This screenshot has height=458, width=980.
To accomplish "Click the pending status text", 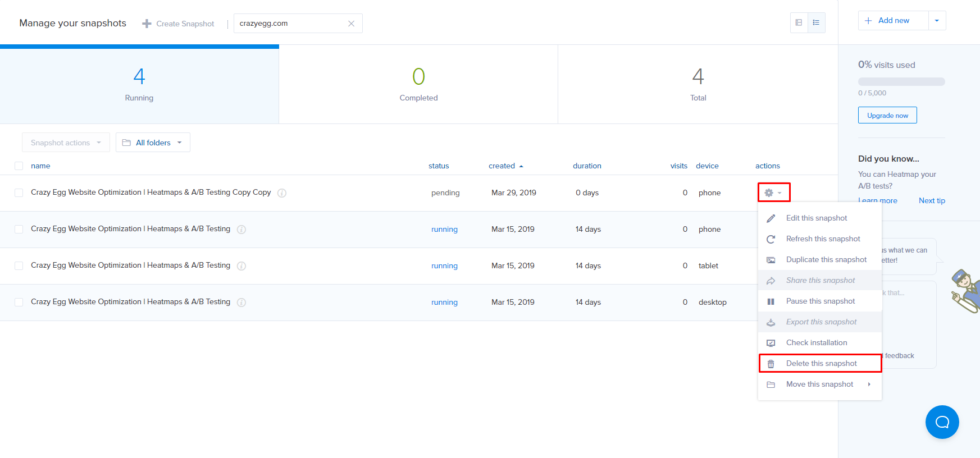I will [445, 193].
